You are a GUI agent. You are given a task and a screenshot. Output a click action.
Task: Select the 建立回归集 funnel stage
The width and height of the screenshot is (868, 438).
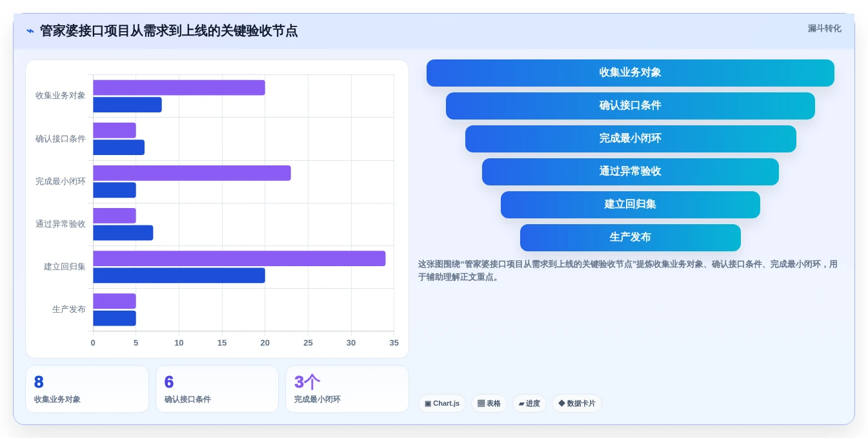pyautogui.click(x=630, y=205)
